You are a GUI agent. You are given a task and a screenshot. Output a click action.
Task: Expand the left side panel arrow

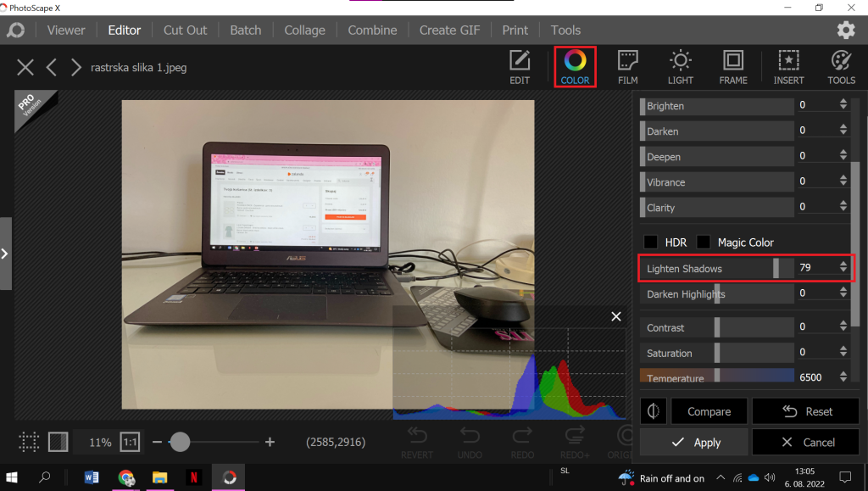[x=5, y=254]
